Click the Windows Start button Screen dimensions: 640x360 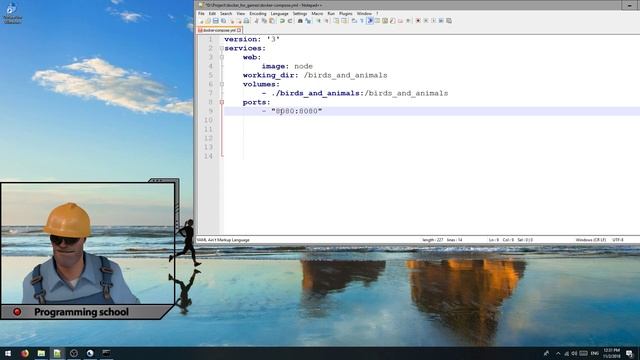tap(8, 353)
